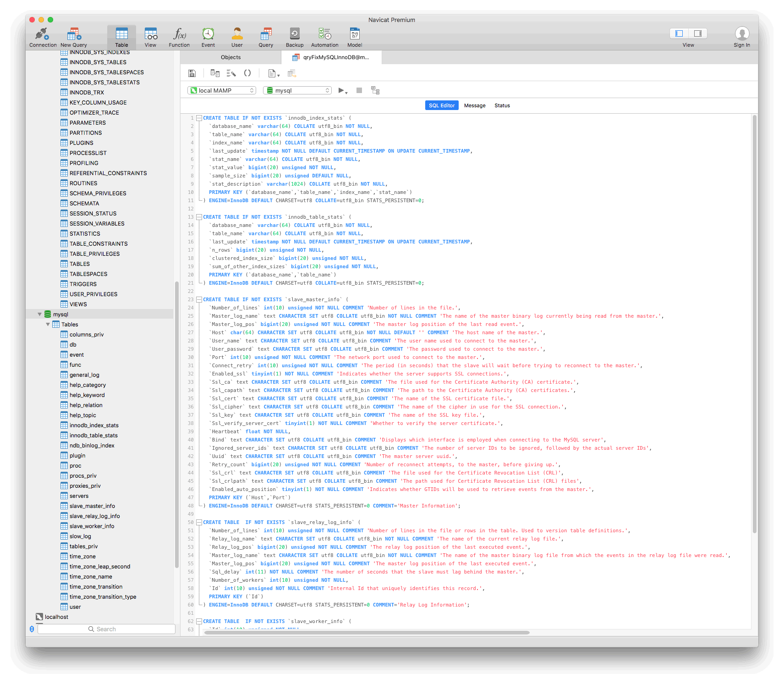The image size is (784, 684).
Task: Click the grey Stop query button
Action: pos(359,90)
